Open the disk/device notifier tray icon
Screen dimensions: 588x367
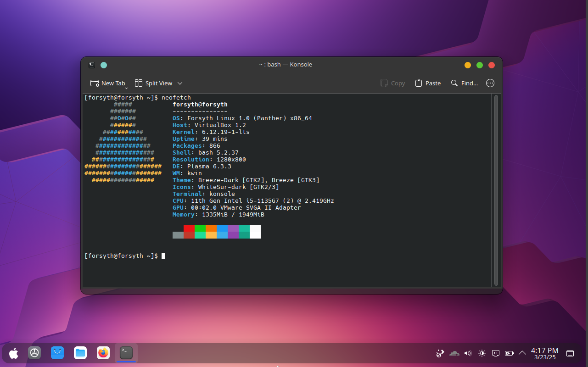click(x=440, y=353)
